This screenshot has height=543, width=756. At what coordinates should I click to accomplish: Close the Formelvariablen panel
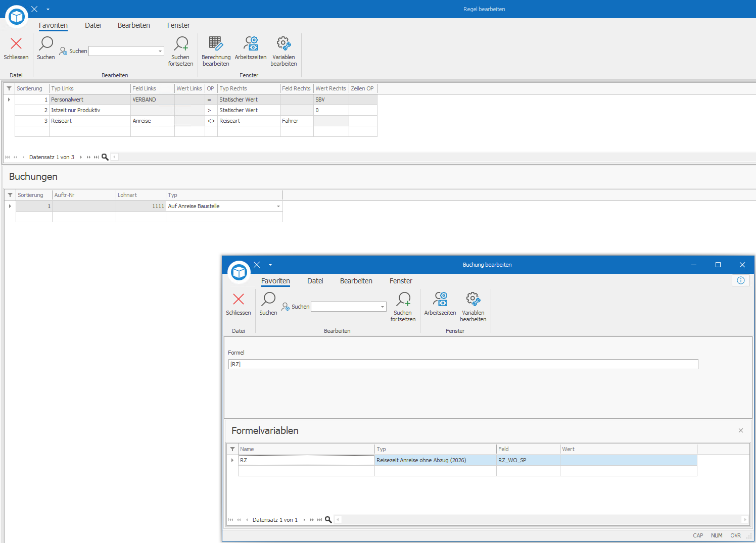(741, 430)
